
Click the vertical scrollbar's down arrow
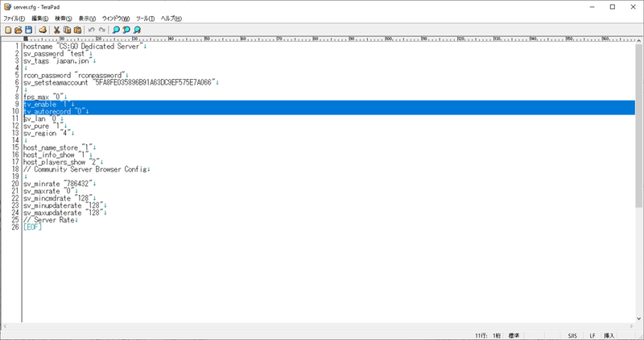tap(639, 318)
